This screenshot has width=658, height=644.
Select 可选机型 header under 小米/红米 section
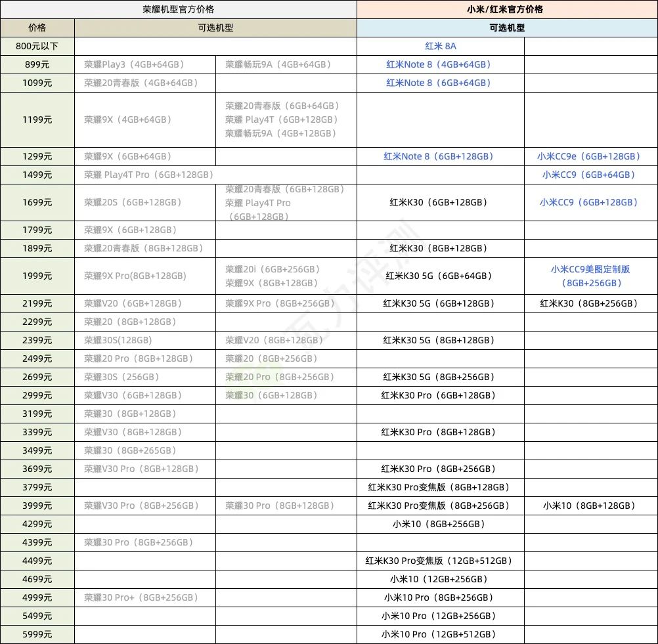pyautogui.click(x=507, y=28)
